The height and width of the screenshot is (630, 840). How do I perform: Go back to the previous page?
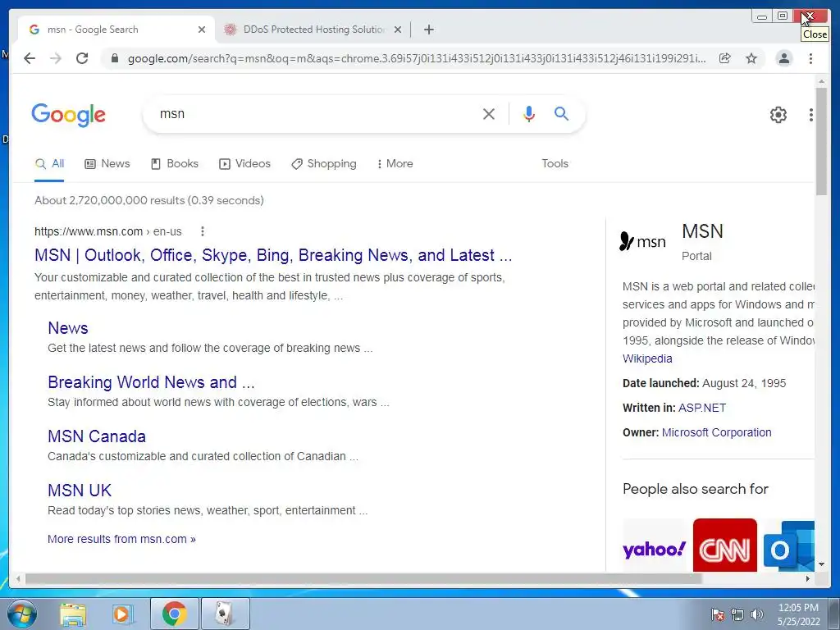tap(30, 58)
